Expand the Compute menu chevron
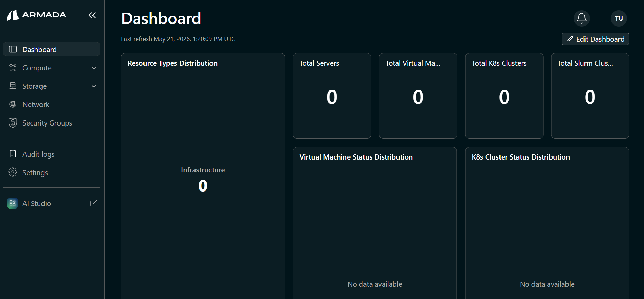644x299 pixels. [x=94, y=68]
